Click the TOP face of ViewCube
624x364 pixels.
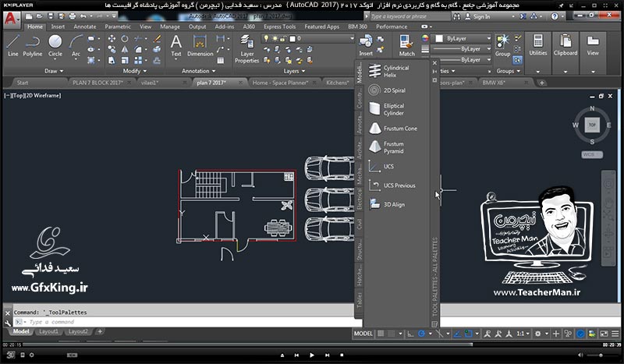(x=592, y=125)
